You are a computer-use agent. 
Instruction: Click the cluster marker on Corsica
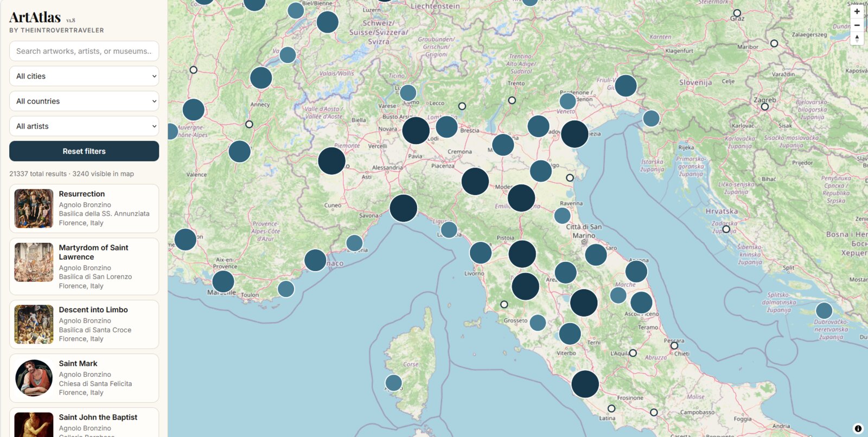click(x=393, y=383)
